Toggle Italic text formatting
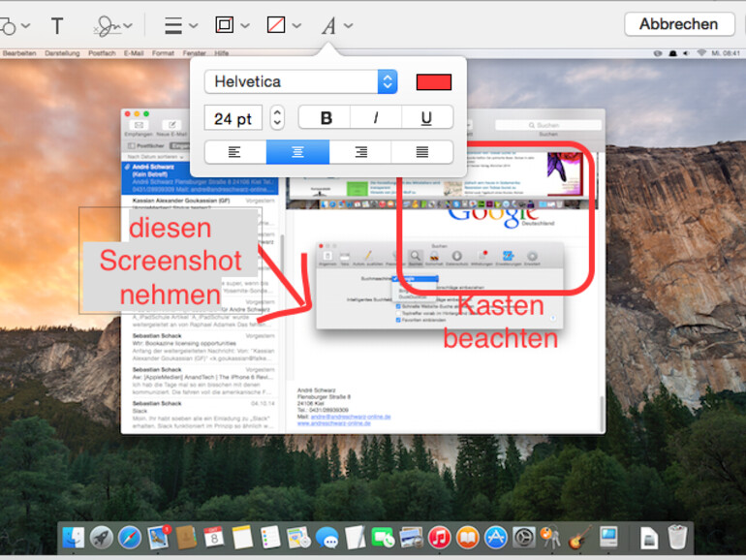This screenshot has width=746, height=560. click(x=376, y=117)
